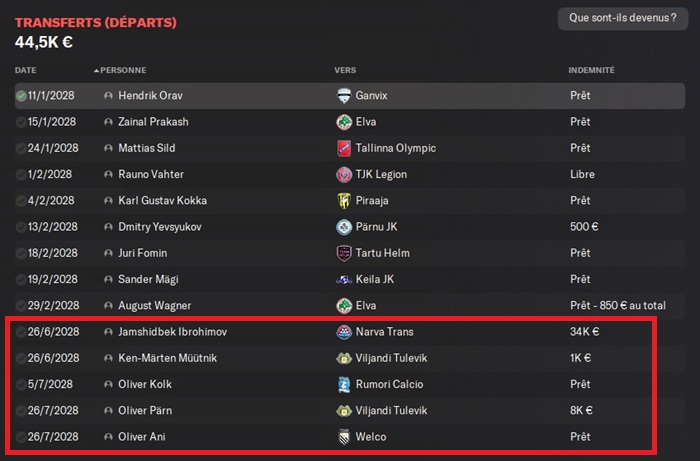700x461 pixels.
Task: Toggle the checkmark for Oliver Ani row
Action: (x=21, y=437)
